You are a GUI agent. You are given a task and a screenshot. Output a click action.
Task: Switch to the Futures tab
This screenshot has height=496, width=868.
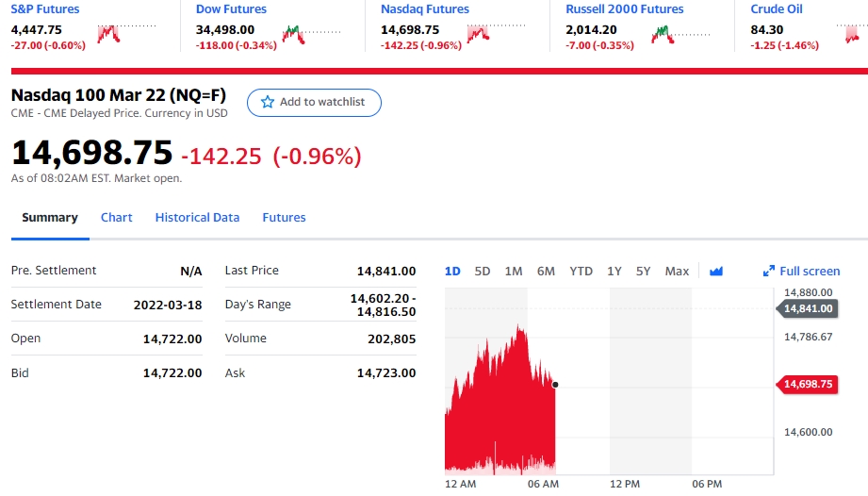[x=284, y=218]
